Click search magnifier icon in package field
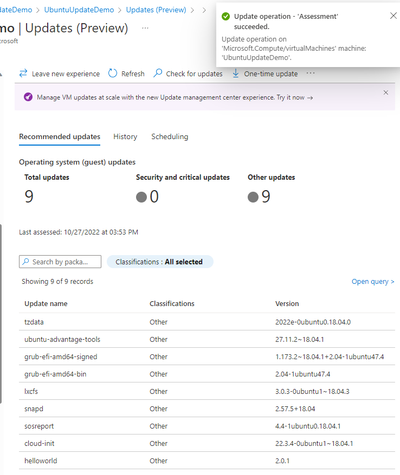 tap(26, 262)
